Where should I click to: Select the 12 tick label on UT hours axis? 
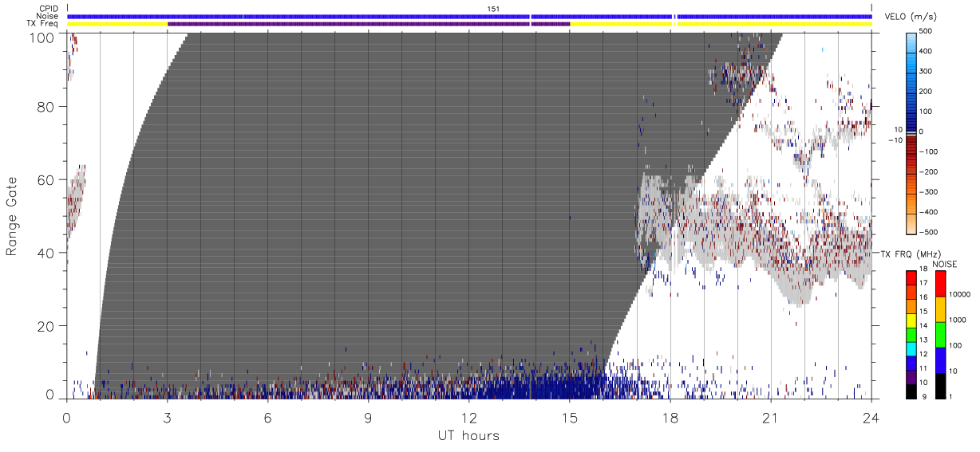click(x=468, y=418)
